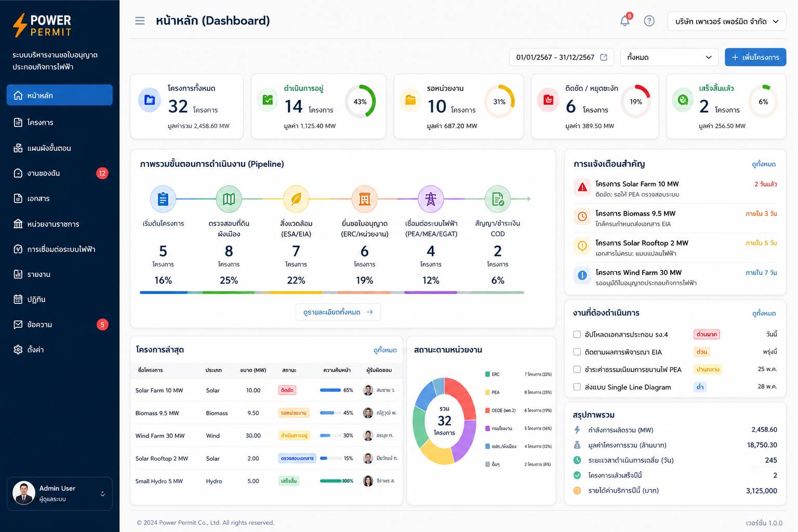The height and width of the screenshot is (532, 798).
Task: Open รายงาน in sidebar
Action: point(59,274)
